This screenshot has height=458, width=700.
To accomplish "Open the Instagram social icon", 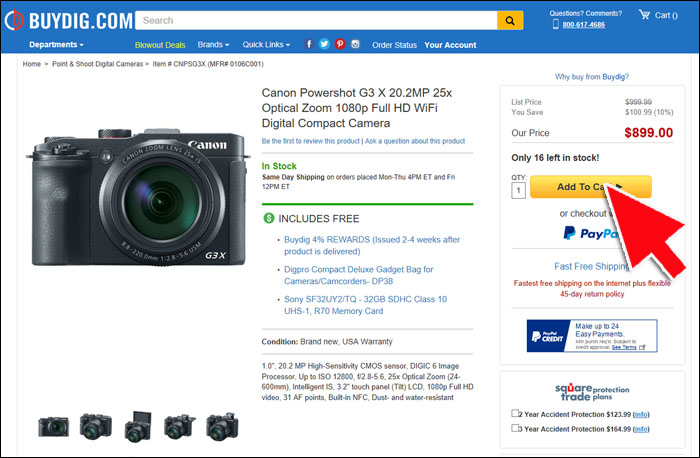I will click(x=355, y=44).
